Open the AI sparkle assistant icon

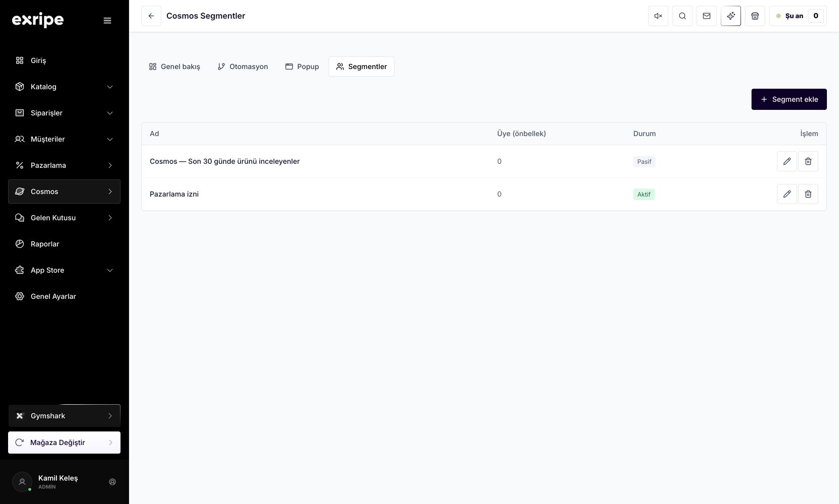[x=731, y=16]
